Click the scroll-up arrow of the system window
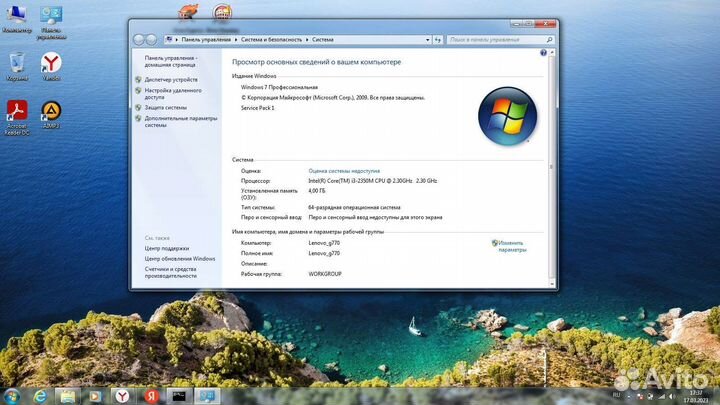The height and width of the screenshot is (405, 720). point(552,53)
